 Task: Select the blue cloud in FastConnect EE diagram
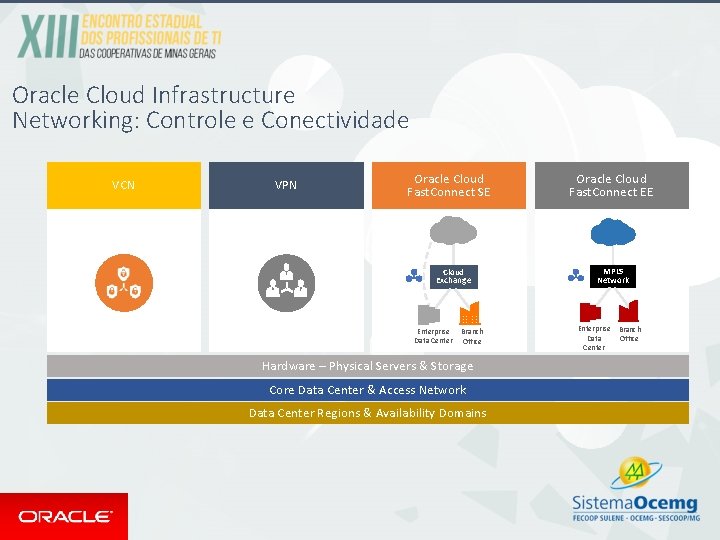point(613,232)
